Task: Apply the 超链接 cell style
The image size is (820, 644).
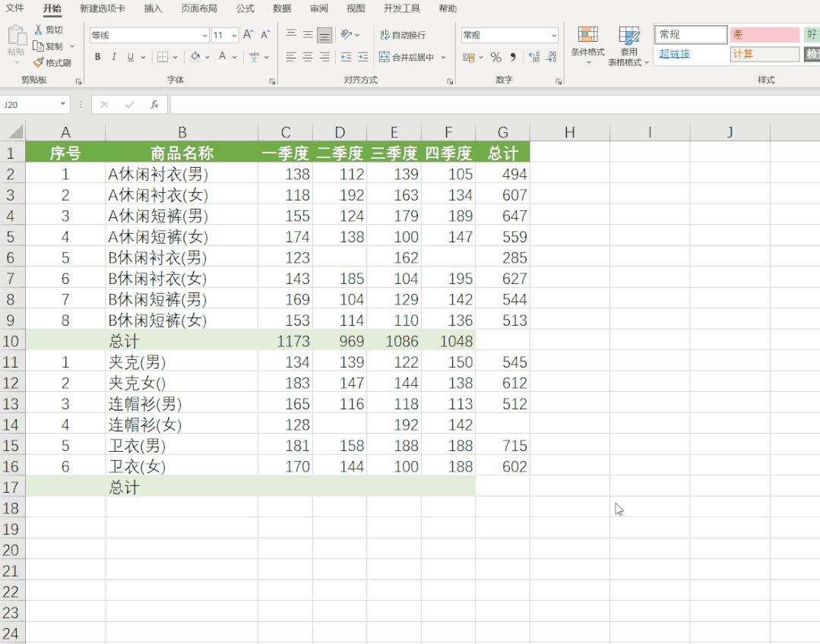Action: [675, 55]
